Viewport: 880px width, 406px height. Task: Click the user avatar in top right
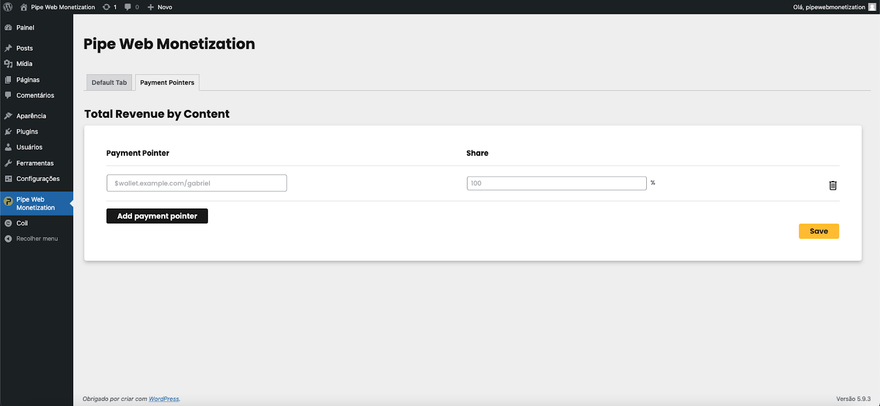pos(871,7)
